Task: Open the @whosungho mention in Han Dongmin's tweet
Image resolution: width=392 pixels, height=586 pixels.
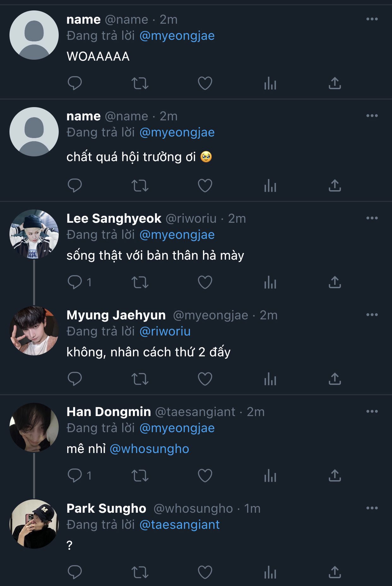Action: (149, 449)
